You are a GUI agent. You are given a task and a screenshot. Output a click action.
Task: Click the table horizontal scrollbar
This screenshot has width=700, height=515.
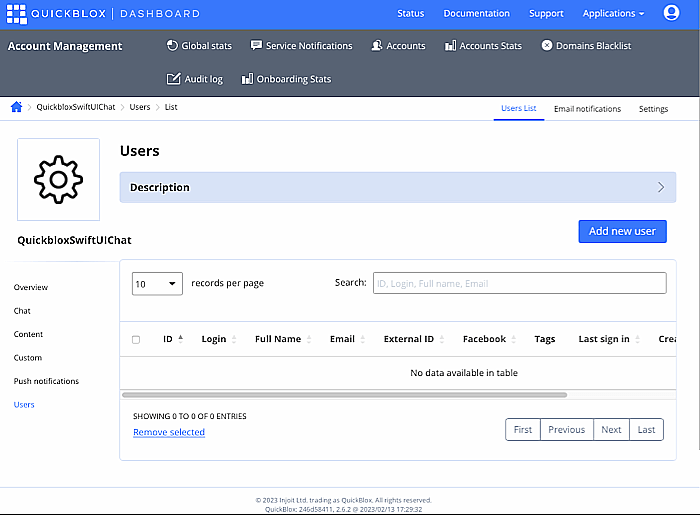click(x=344, y=395)
